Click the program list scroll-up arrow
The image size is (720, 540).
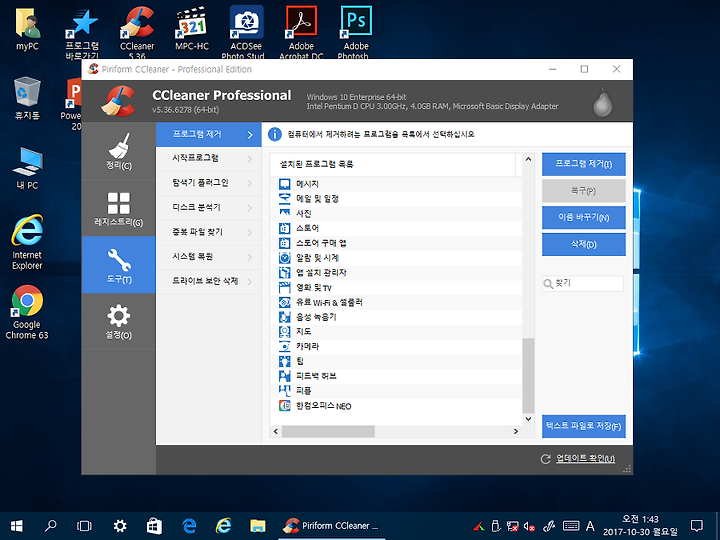(x=528, y=159)
